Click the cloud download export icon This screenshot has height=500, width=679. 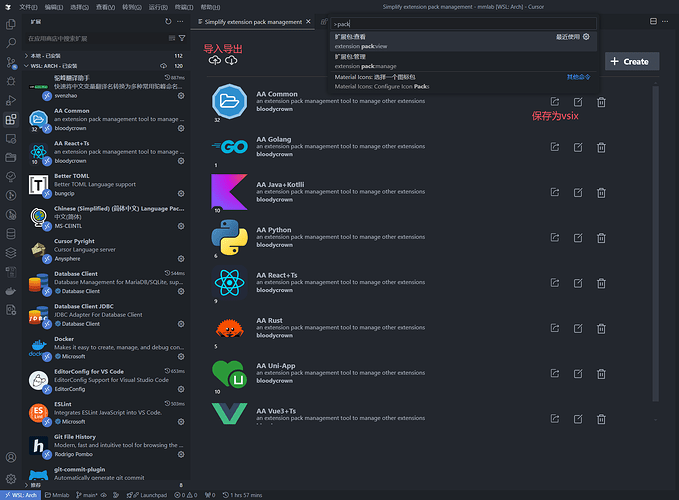point(231,61)
